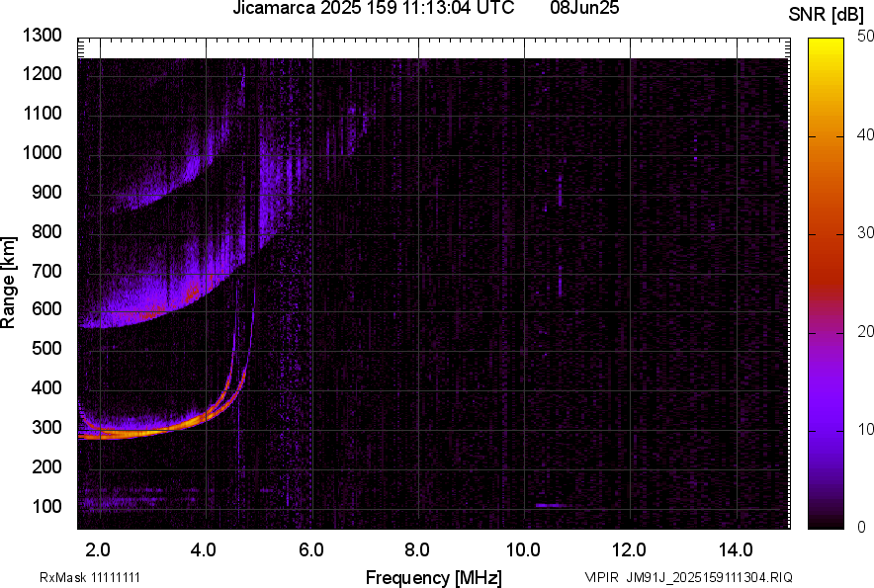
Task: Click the frequency tick label 2.0
Action: 98,550
